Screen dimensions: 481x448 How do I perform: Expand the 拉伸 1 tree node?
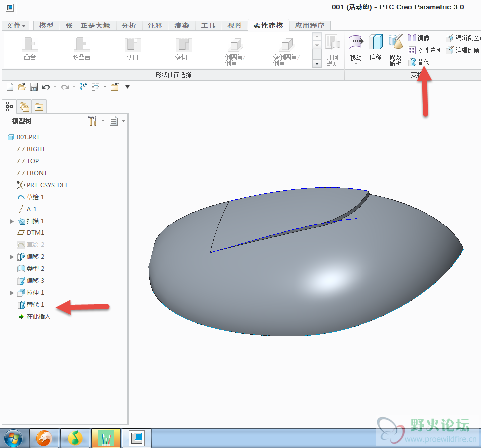pyautogui.click(x=12, y=293)
